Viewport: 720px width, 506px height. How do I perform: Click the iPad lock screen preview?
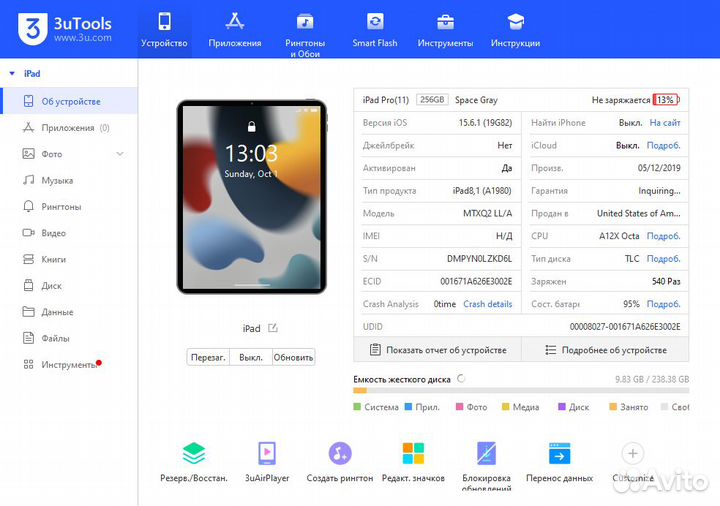pyautogui.click(x=252, y=197)
